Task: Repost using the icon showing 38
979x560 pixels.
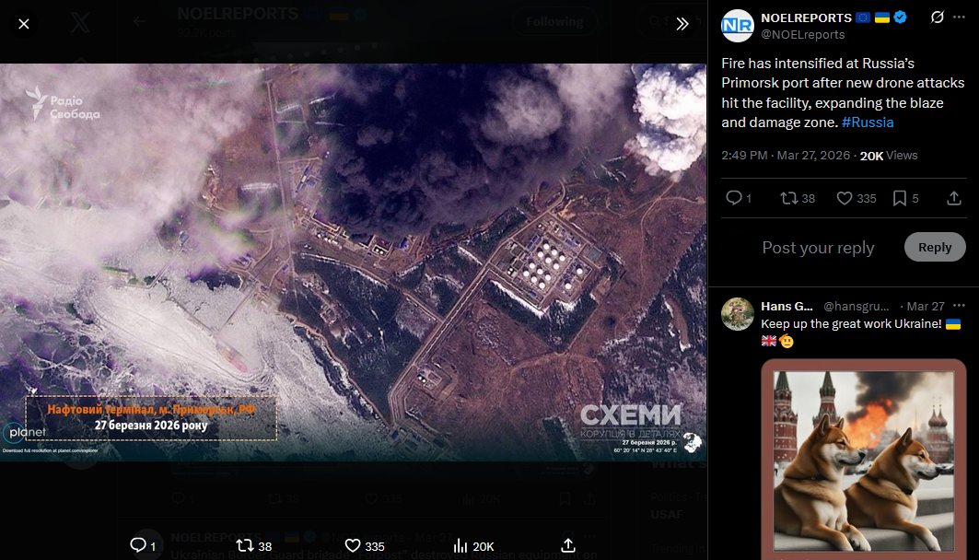Action: 788,198
